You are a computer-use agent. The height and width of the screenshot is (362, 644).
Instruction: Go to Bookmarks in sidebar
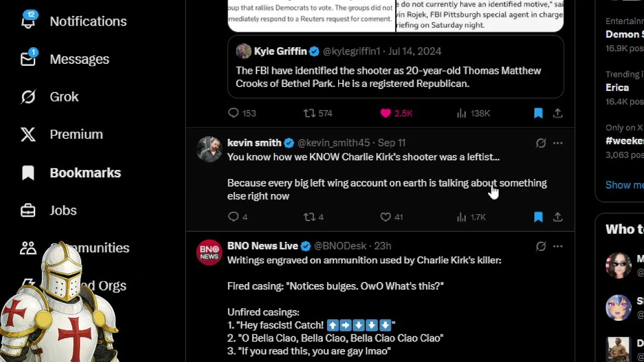[x=71, y=172]
